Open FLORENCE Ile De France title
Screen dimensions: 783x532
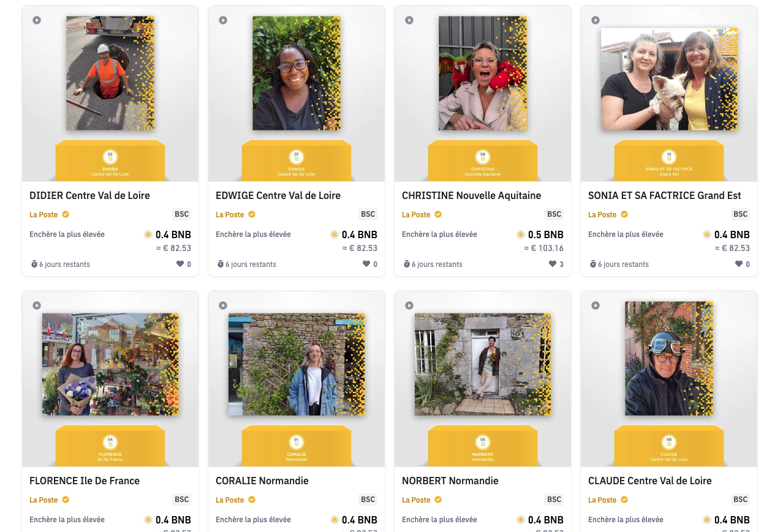[x=85, y=481]
